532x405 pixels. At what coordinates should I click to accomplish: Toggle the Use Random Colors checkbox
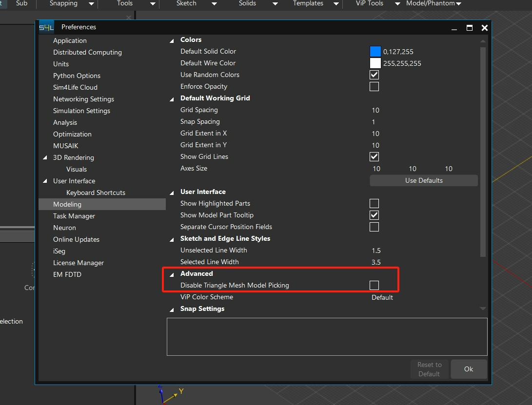(374, 75)
